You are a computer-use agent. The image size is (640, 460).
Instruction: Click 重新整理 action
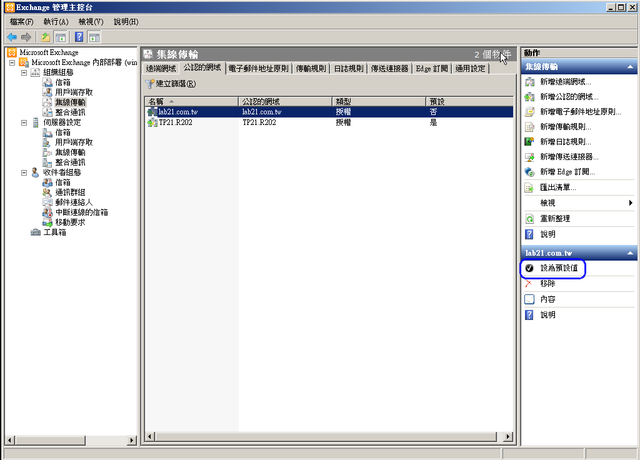click(555, 219)
